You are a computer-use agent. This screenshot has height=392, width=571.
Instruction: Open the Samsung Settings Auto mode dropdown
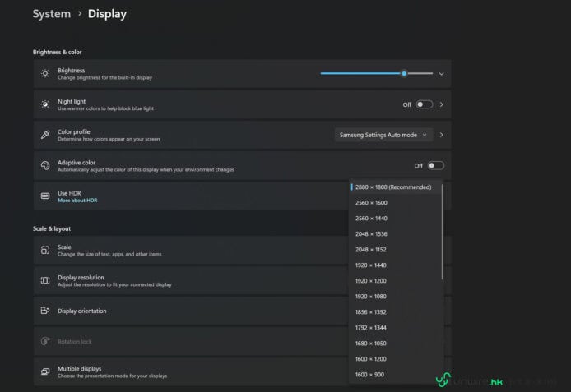(x=383, y=135)
